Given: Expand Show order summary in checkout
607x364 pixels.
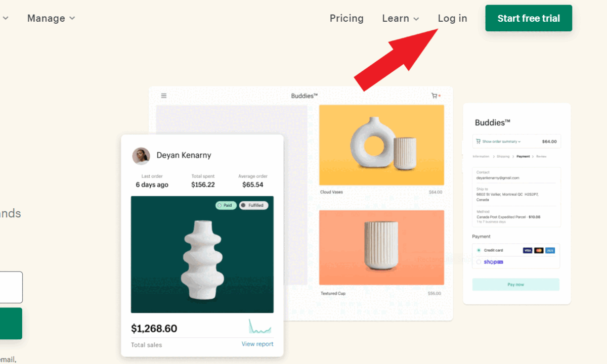Looking at the screenshot, I should [501, 142].
